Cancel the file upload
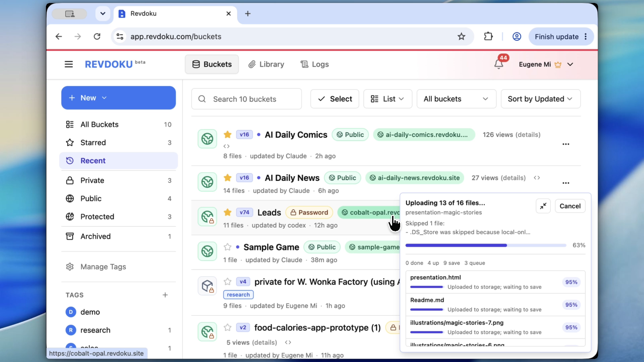The image size is (644, 362). (x=570, y=206)
